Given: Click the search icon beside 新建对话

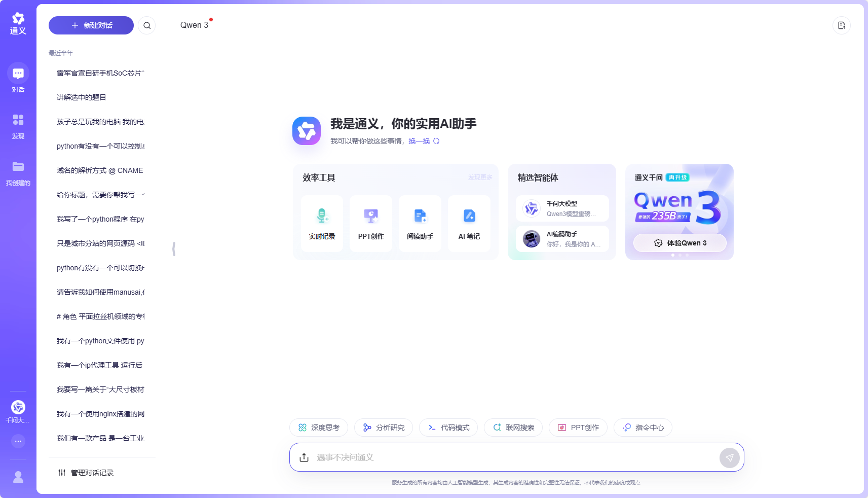Looking at the screenshot, I should pos(147,25).
